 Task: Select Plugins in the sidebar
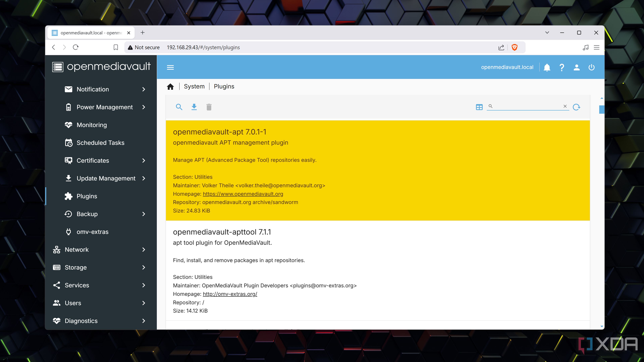(x=101, y=196)
